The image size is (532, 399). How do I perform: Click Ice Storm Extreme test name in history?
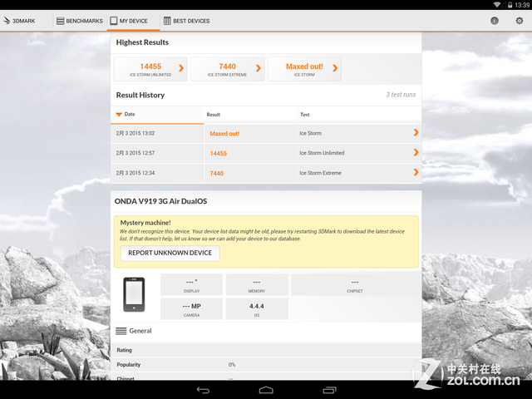point(320,173)
